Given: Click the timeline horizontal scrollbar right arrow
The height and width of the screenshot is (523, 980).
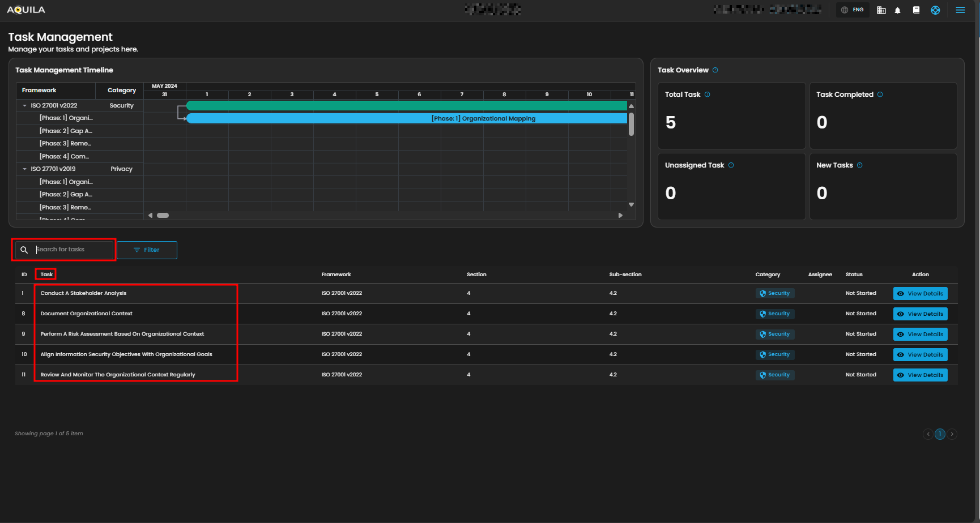Looking at the screenshot, I should tap(620, 216).
